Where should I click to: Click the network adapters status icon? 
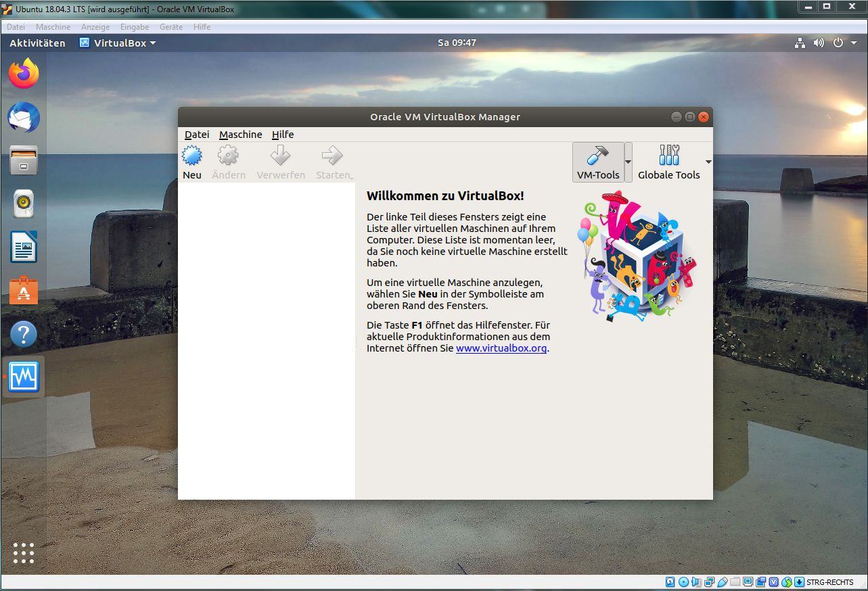click(710, 582)
